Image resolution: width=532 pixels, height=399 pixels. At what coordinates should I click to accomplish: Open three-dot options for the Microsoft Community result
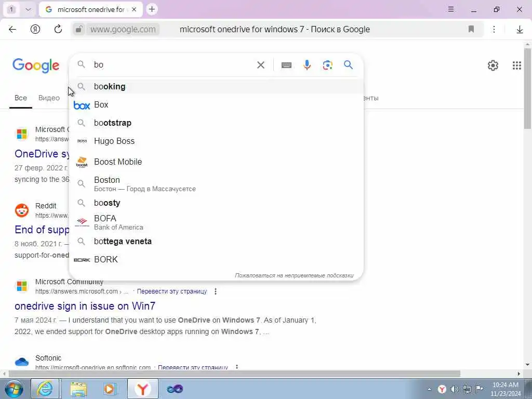point(216,291)
